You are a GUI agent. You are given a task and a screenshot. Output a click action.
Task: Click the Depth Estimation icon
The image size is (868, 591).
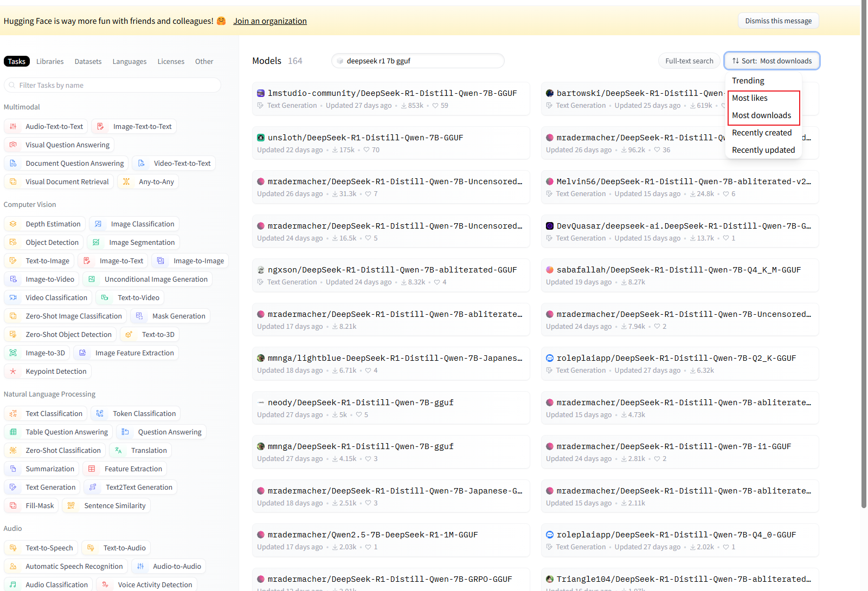(x=13, y=224)
